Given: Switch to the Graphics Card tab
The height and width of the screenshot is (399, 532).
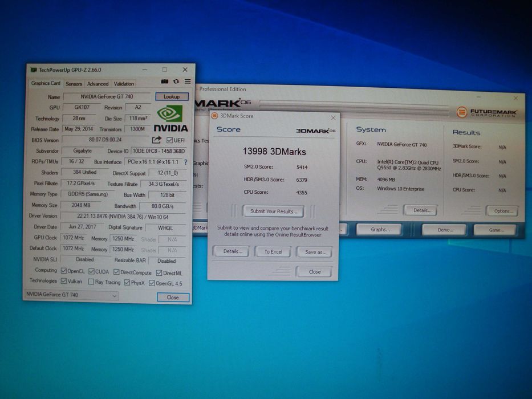Looking at the screenshot, I should tap(46, 83).
